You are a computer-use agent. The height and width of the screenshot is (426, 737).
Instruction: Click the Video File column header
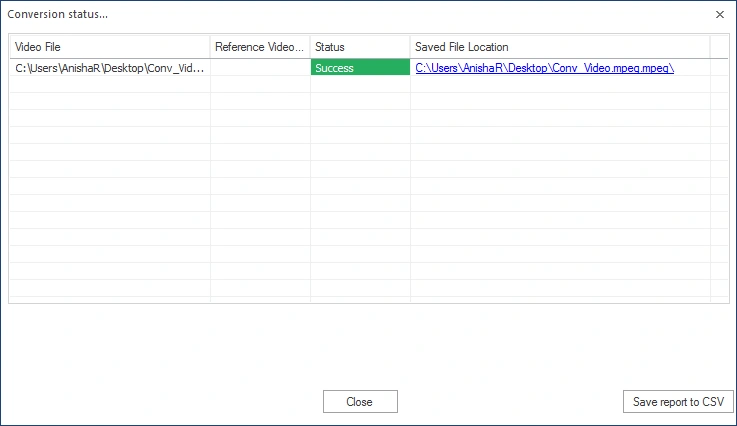(x=110, y=47)
